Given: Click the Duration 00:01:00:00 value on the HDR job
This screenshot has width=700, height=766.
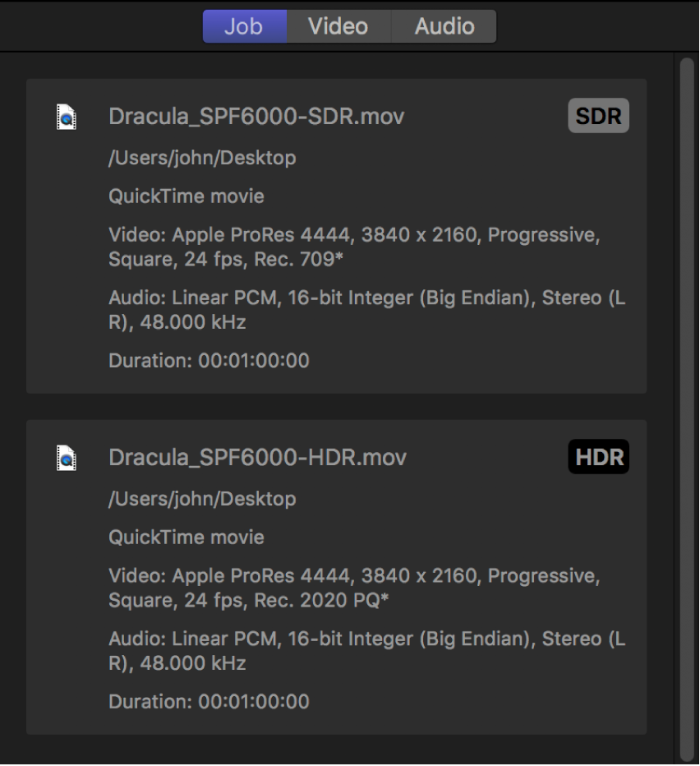Looking at the screenshot, I should (208, 702).
